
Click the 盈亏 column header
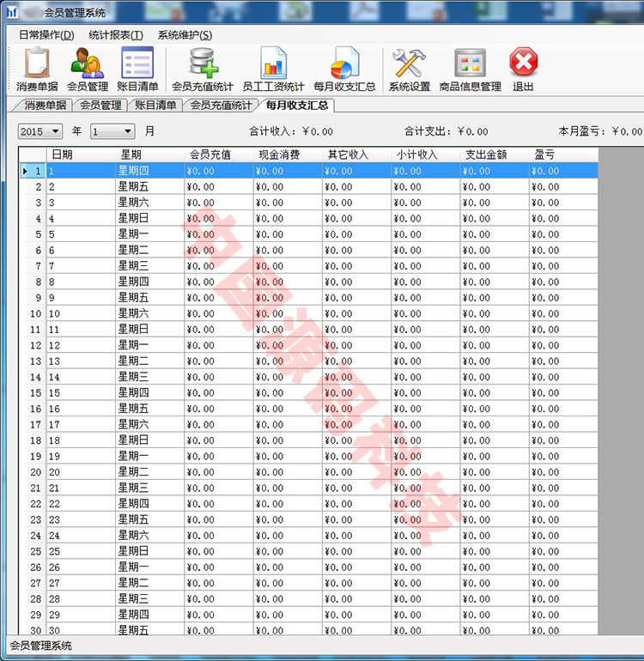tap(563, 155)
